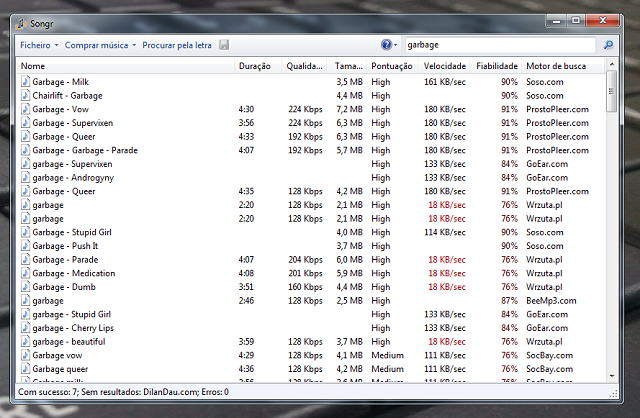Select the Garbage - Vow song title
The width and height of the screenshot is (640, 418).
coord(60,109)
